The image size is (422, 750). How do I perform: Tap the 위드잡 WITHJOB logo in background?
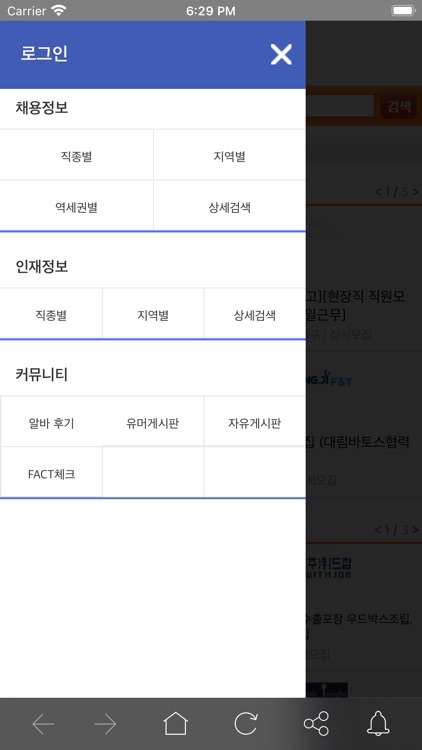(329, 567)
